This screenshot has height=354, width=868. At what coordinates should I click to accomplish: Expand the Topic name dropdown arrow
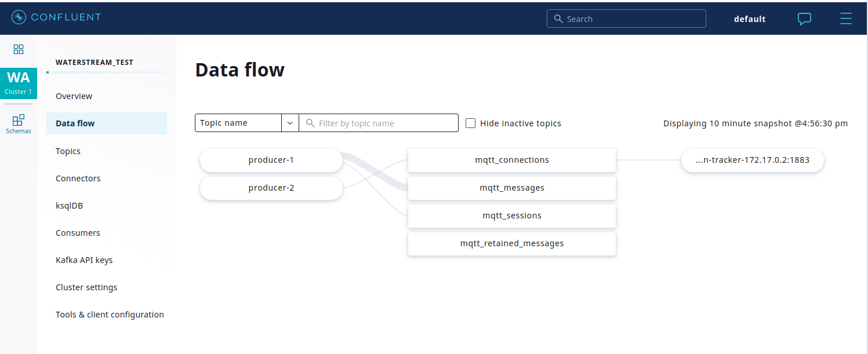[x=290, y=123]
